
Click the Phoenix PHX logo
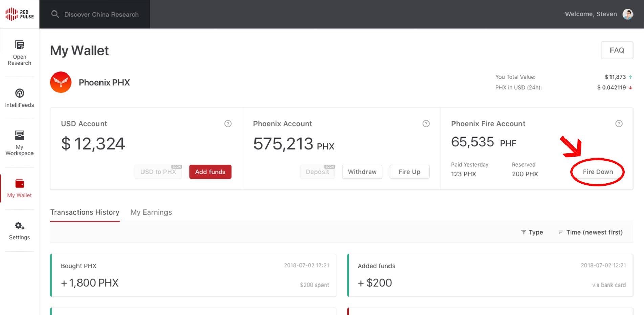point(61,82)
